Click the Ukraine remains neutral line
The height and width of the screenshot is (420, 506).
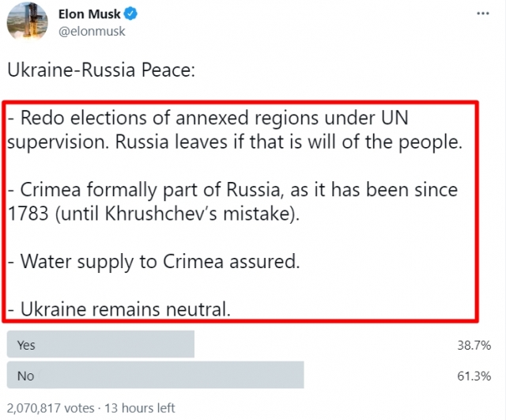click(119, 309)
